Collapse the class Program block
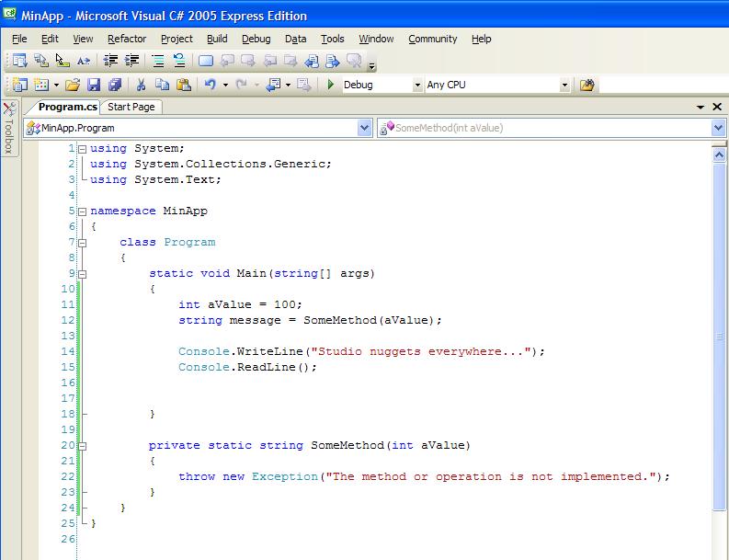This screenshot has width=729, height=560. pos(83,243)
